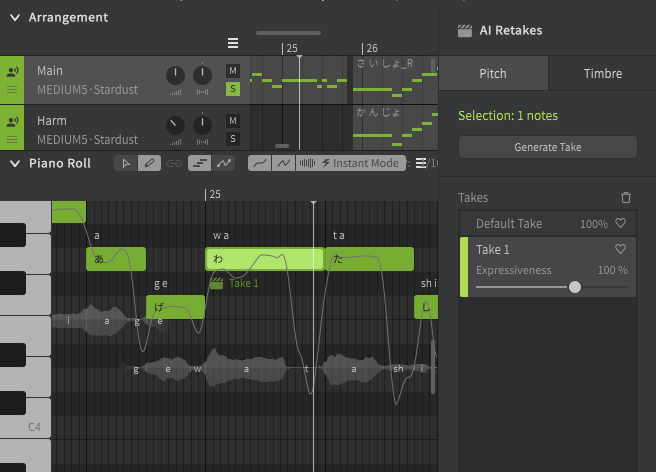Select the わ note in piano roll
The width and height of the screenshot is (656, 472).
coord(265,259)
